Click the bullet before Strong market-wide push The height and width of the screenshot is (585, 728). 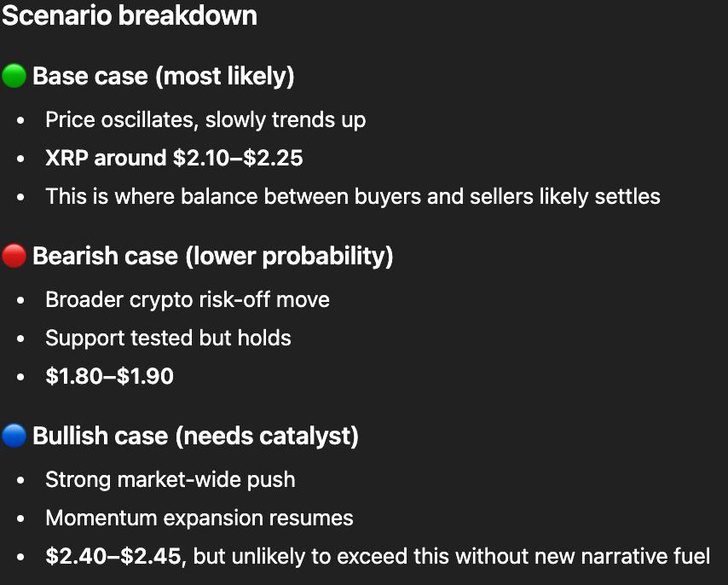(20, 480)
